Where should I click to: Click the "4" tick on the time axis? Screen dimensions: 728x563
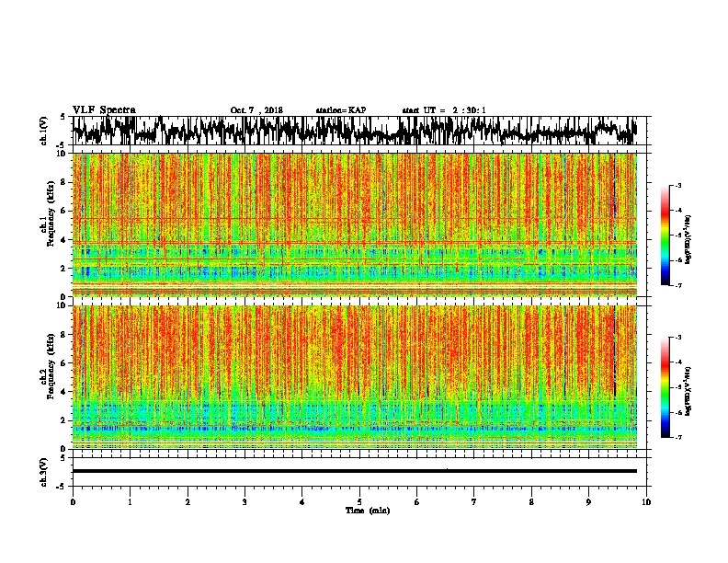(x=302, y=502)
